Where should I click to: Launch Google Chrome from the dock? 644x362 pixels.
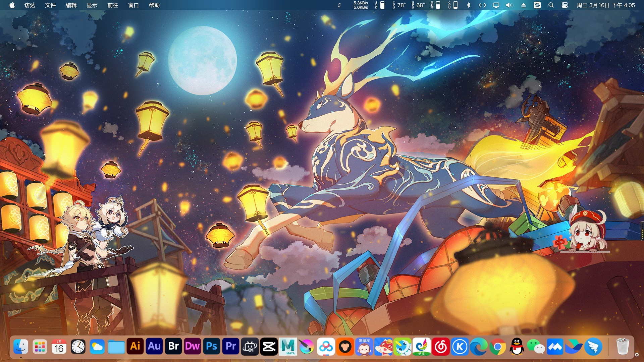(x=498, y=347)
